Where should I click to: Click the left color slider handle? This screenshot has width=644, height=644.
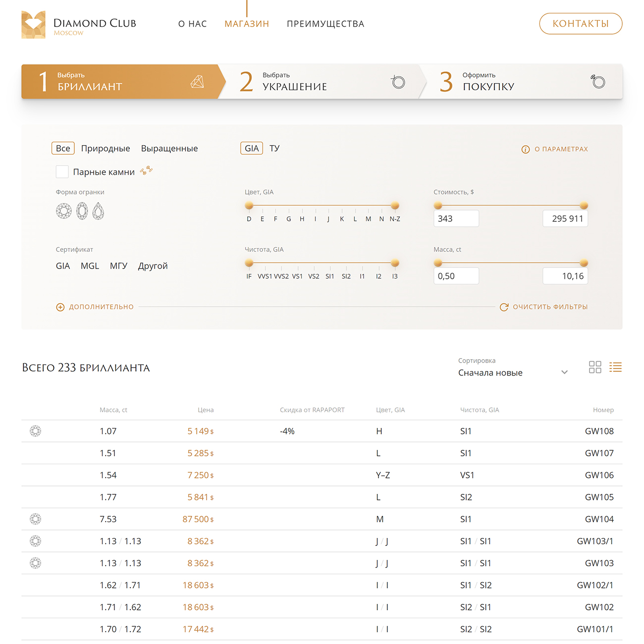point(249,206)
